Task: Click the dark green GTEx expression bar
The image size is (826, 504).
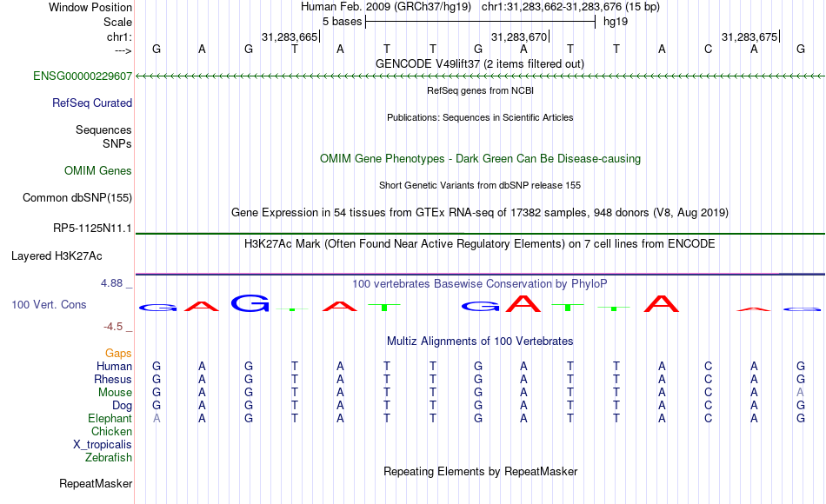Action: pos(481,233)
